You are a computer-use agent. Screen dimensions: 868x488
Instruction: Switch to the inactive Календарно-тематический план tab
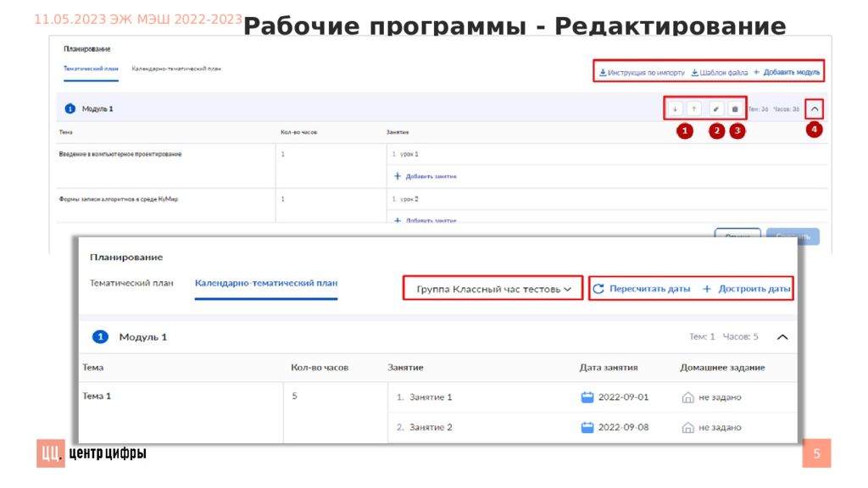(x=176, y=69)
